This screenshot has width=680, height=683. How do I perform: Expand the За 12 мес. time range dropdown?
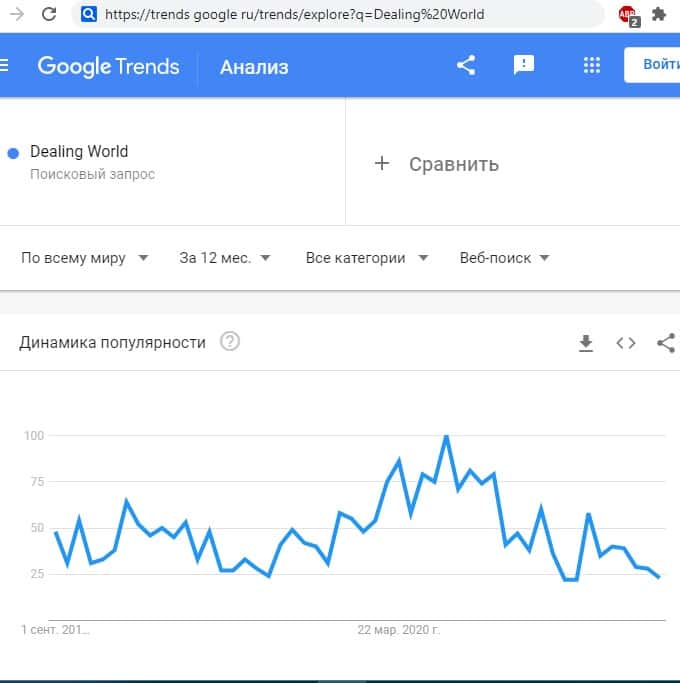point(225,258)
